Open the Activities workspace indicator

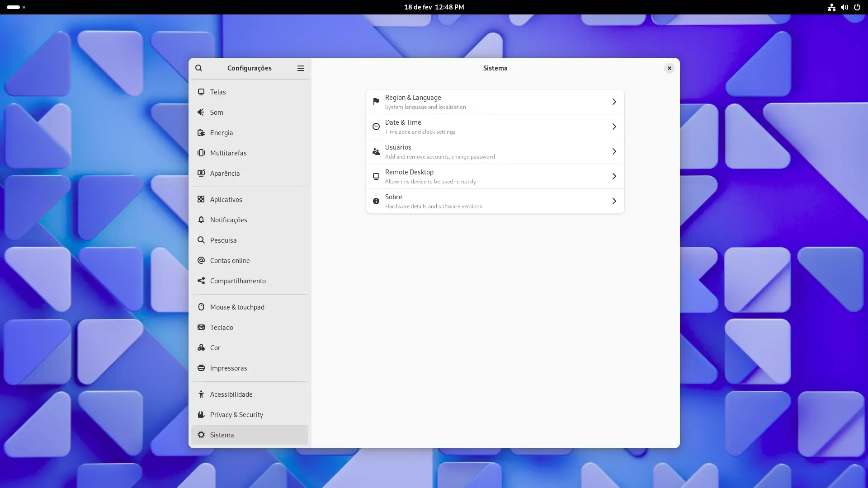(x=16, y=7)
